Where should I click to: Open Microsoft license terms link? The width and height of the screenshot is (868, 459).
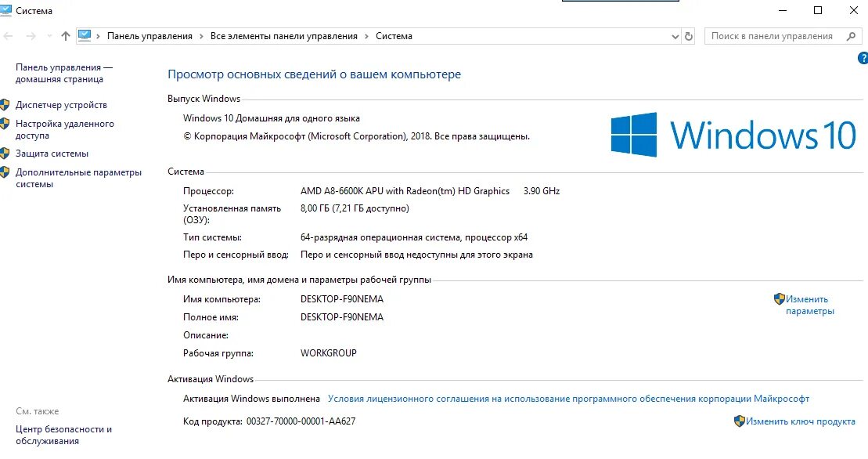tap(568, 399)
